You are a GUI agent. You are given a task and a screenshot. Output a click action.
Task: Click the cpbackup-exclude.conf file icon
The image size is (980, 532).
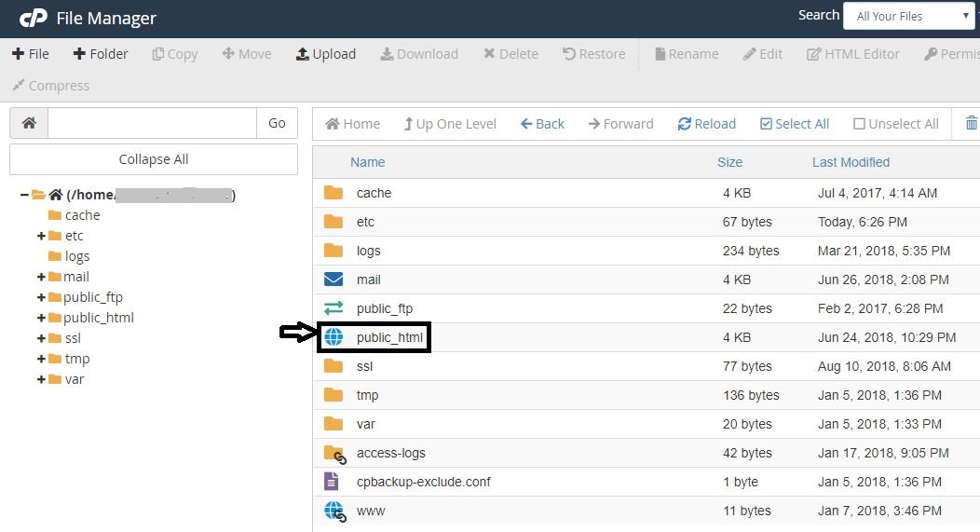click(333, 482)
